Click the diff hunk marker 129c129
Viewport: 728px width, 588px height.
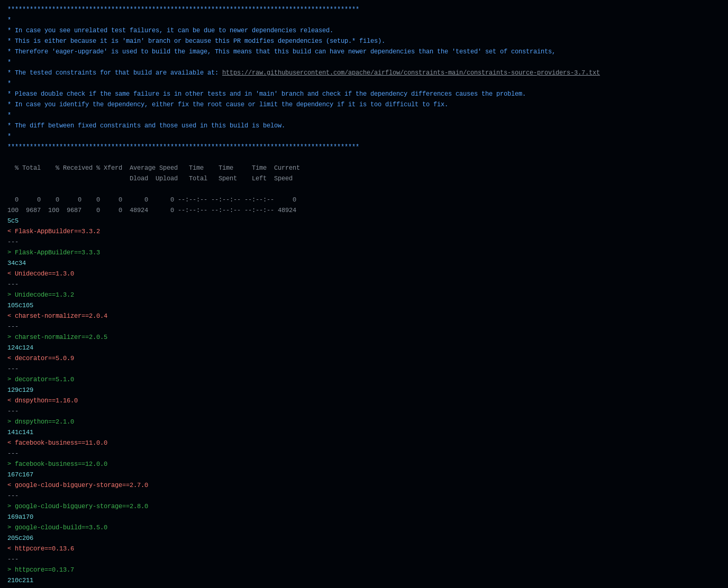[x=20, y=390]
